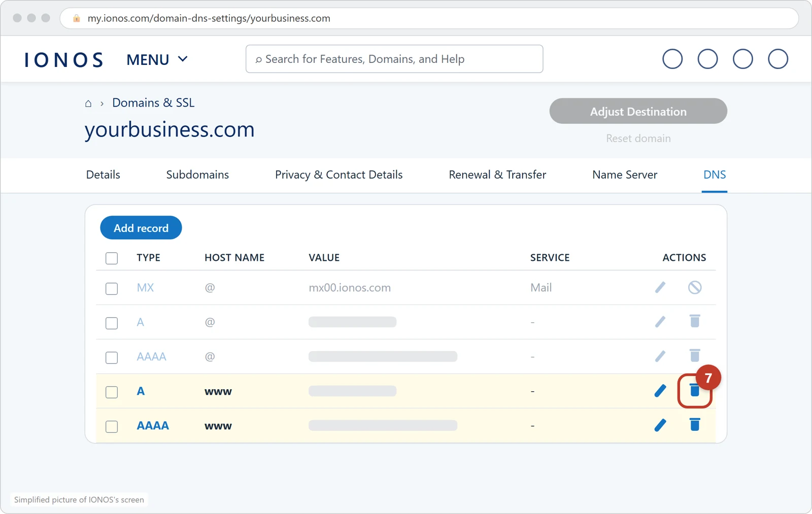Edit the AAAA record for @ host

(x=660, y=356)
